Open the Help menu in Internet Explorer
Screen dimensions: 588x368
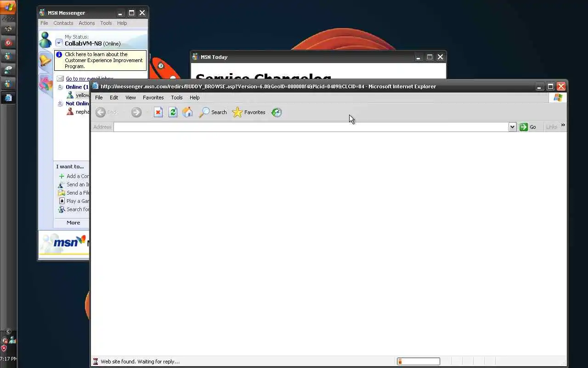[195, 98]
